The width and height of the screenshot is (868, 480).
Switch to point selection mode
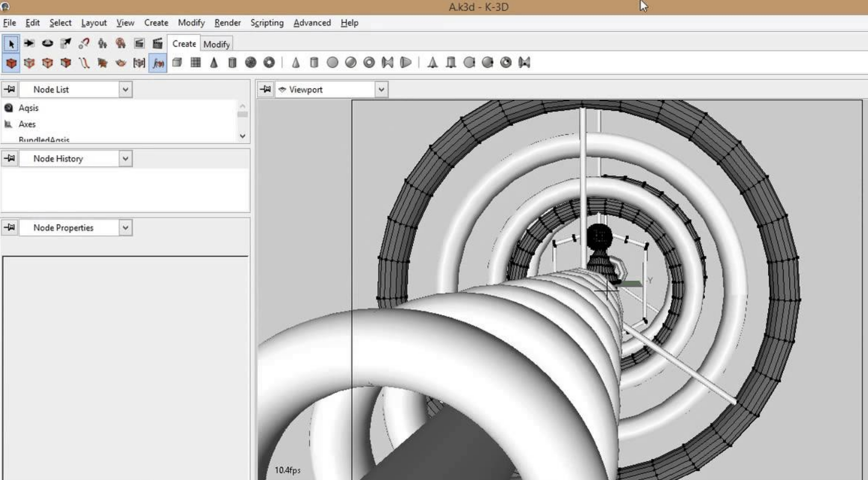click(29, 63)
